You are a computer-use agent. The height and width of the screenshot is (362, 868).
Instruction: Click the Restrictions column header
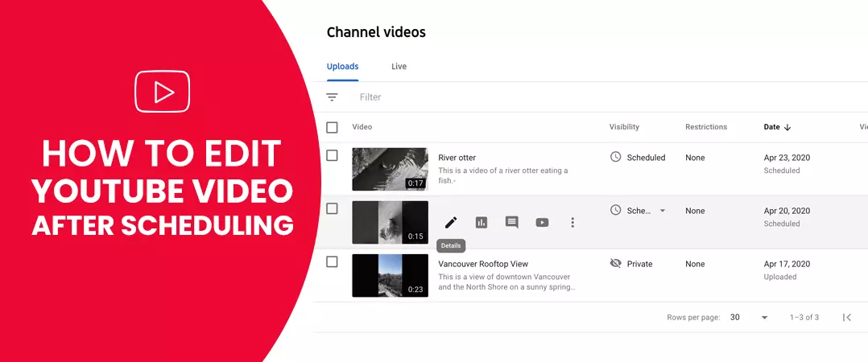[x=706, y=127]
